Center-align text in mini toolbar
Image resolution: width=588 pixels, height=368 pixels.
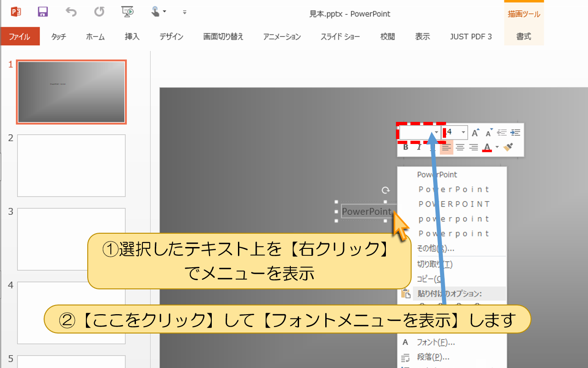(x=460, y=147)
